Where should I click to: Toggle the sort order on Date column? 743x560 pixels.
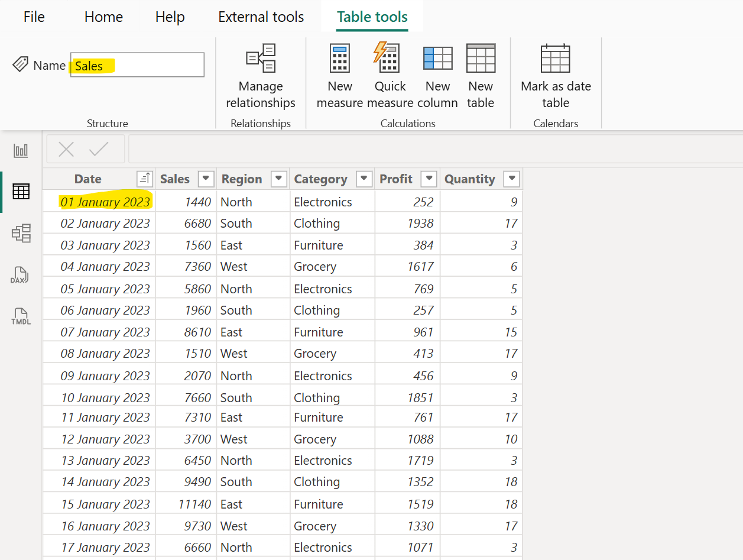point(144,179)
